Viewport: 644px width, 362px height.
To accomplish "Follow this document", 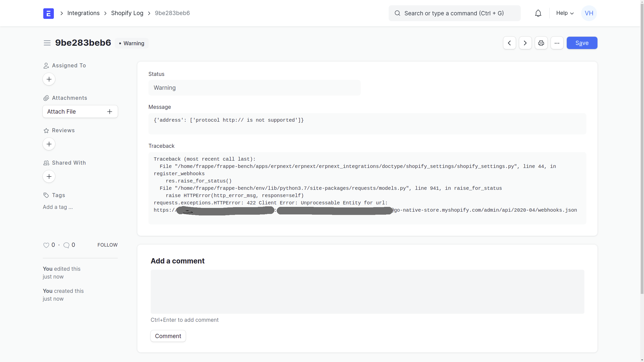I will point(107,245).
